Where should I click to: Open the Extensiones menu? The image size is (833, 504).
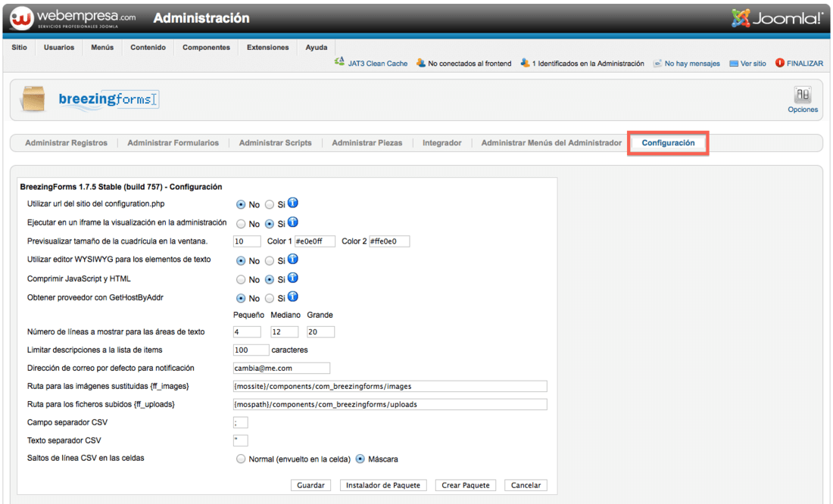268,47
